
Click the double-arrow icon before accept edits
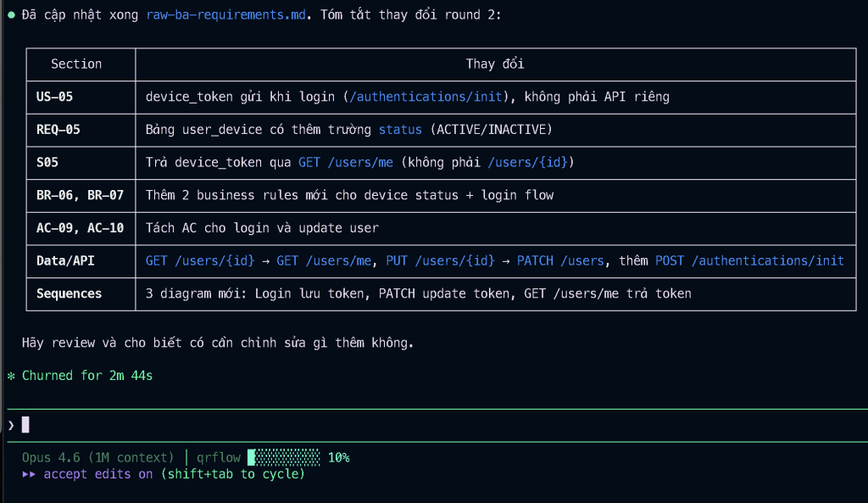30,474
